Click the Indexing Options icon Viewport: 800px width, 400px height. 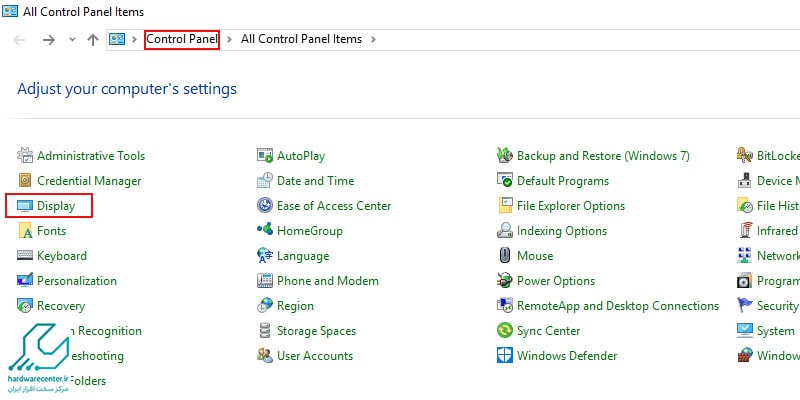point(505,231)
